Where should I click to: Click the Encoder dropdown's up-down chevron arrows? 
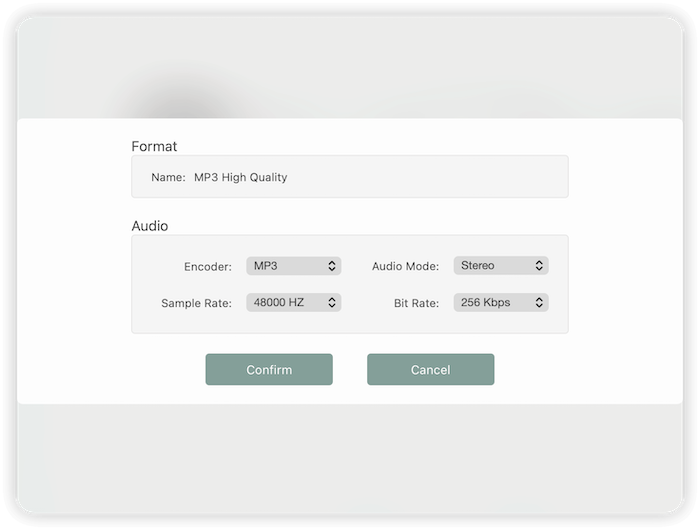332,266
